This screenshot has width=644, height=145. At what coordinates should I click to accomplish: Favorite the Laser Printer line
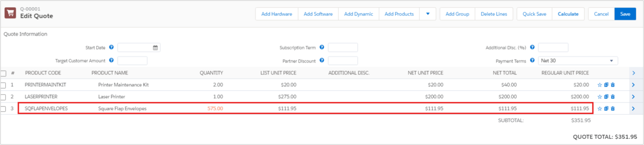click(x=600, y=97)
